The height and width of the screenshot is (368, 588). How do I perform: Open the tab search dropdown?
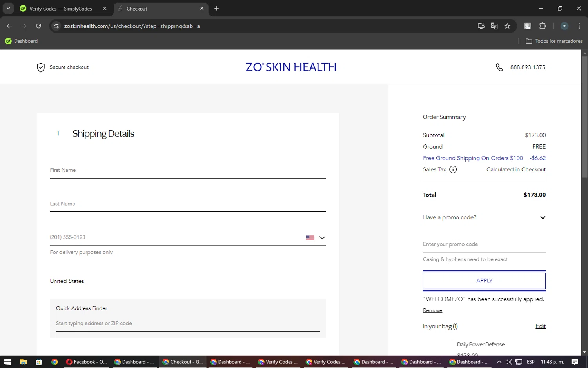tap(8, 8)
